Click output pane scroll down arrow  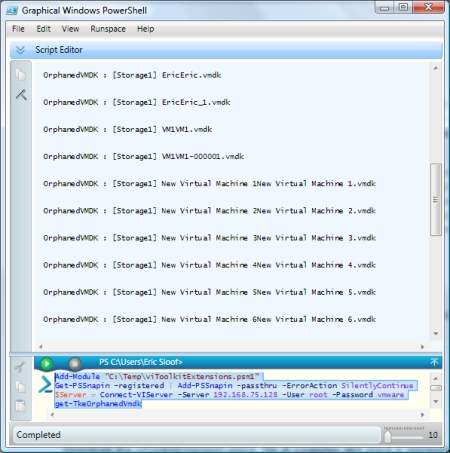(436, 334)
